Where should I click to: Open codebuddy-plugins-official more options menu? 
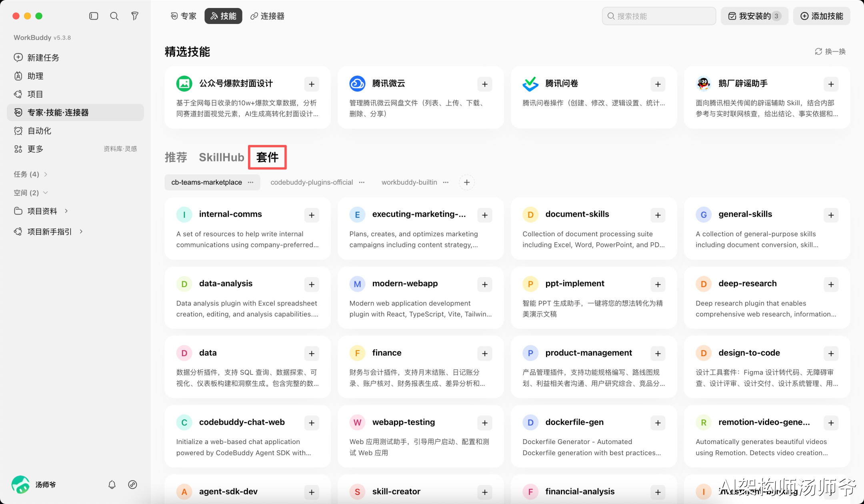coord(362,182)
